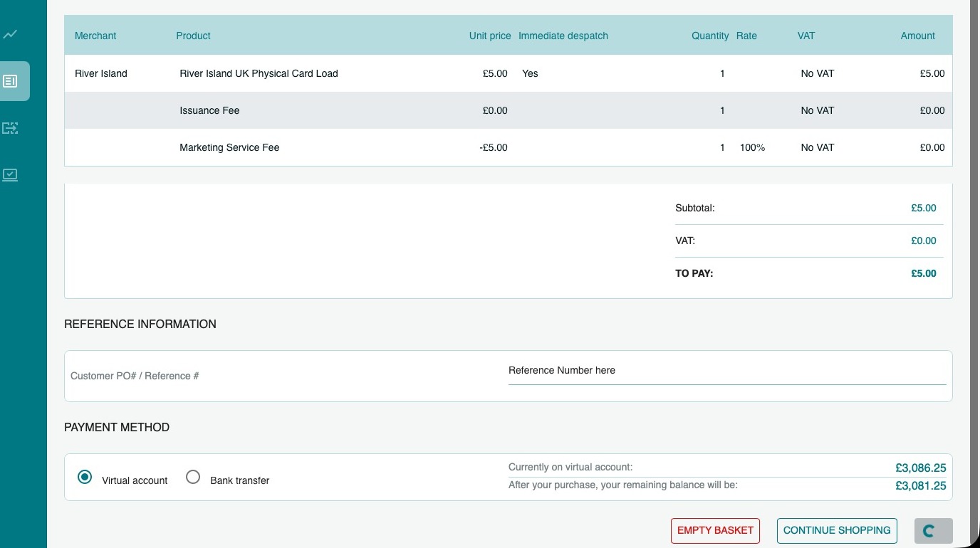
Task: Open the analytics chart icon in sidebar
Action: (x=11, y=34)
